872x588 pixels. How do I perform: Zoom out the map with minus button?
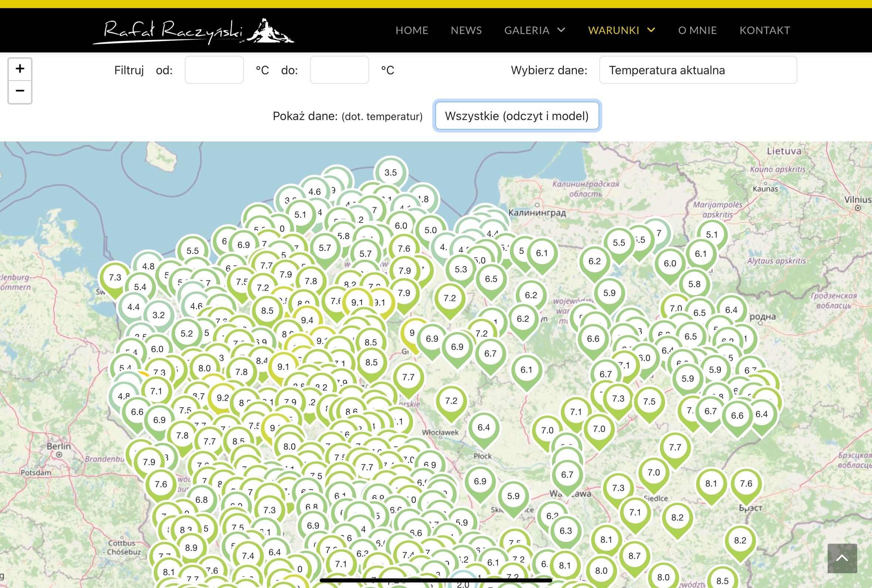(x=20, y=91)
